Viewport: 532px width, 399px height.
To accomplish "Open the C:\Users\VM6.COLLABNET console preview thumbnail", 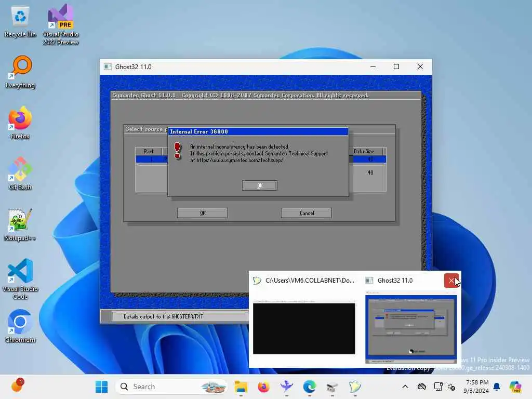I will coord(304,327).
